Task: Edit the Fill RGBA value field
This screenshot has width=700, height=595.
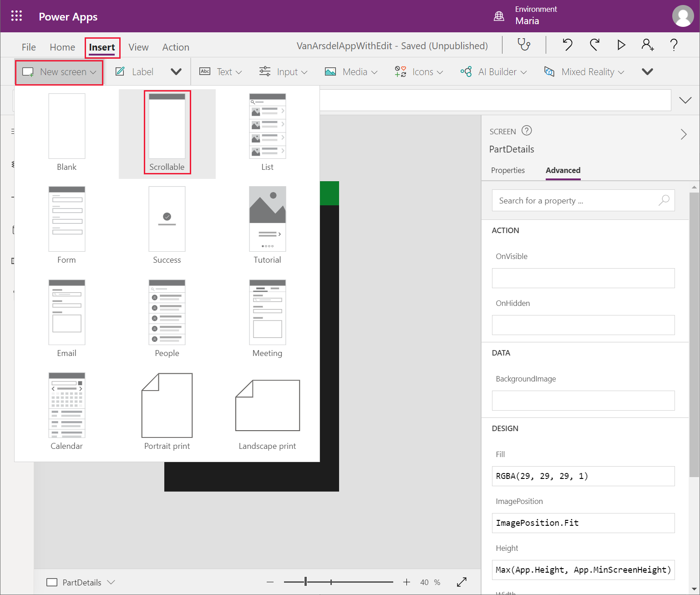Action: pyautogui.click(x=583, y=476)
